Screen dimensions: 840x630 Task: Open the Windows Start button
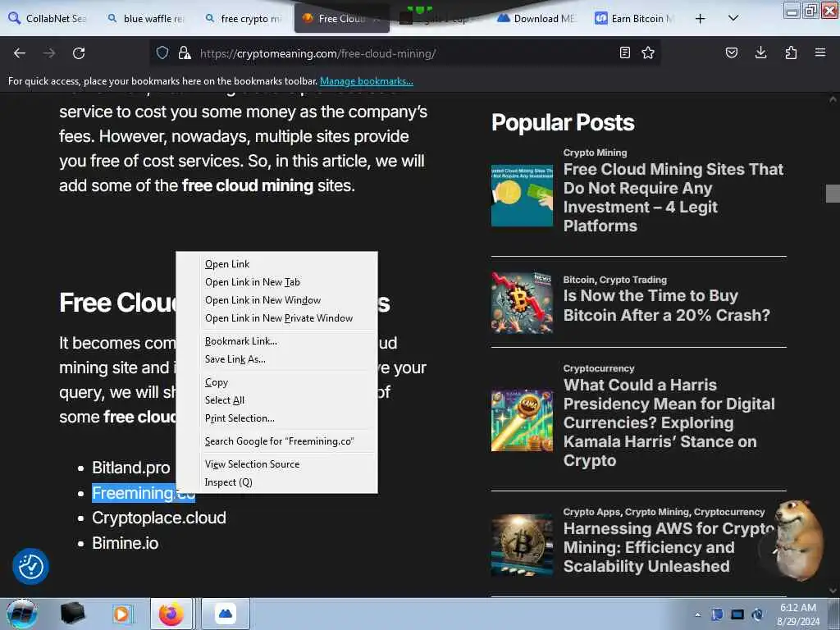pos(22,614)
